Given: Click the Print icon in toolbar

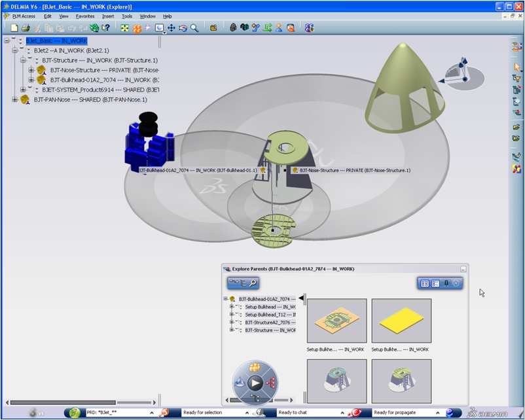Looking at the screenshot, I should click(26, 28).
